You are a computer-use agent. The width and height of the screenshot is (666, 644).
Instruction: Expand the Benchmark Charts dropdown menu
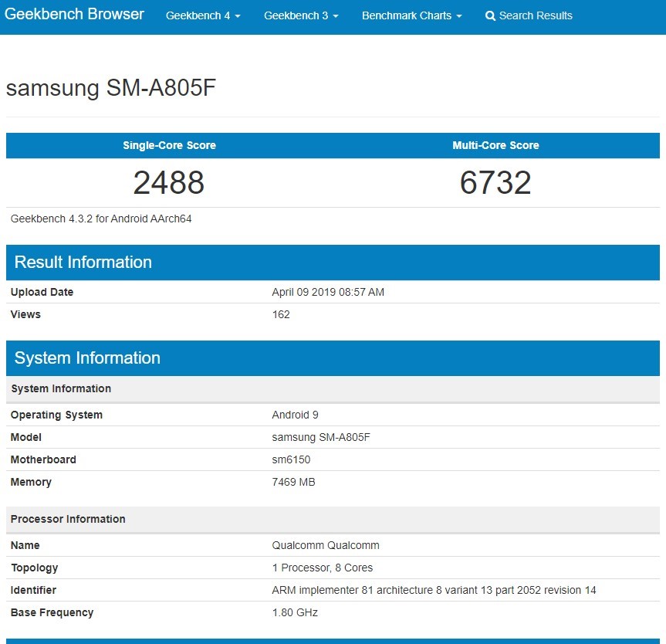(x=411, y=15)
